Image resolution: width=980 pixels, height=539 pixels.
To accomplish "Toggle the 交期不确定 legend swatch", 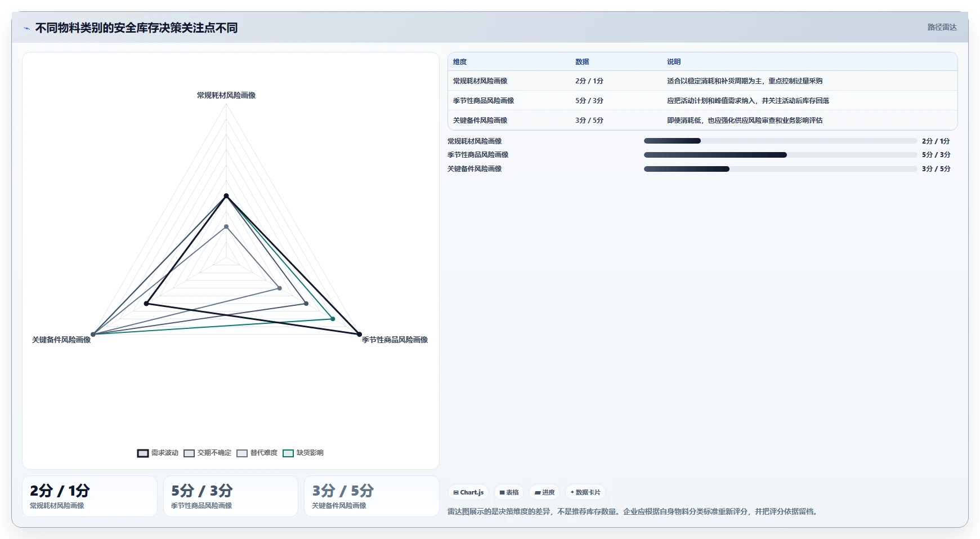I will coord(189,453).
